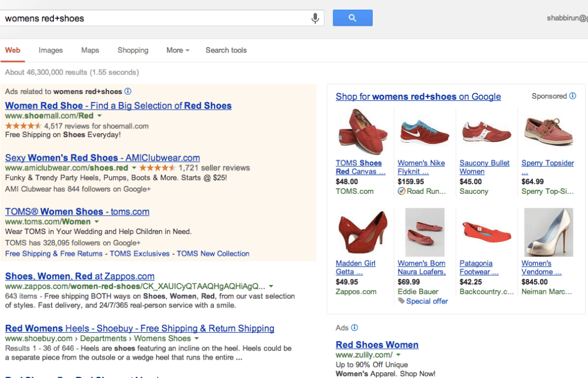Expand arrow next to www.toms.com/Women
This screenshot has height=378, width=588.
[x=96, y=222]
